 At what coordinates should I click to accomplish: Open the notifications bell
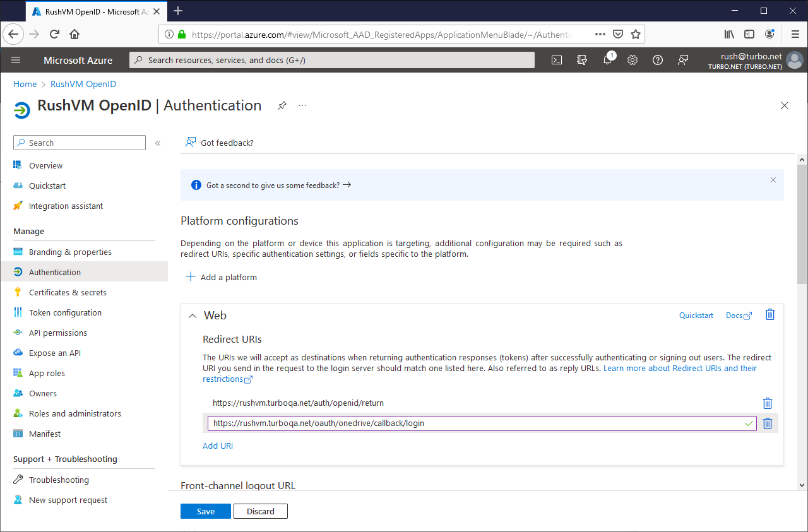click(x=607, y=60)
